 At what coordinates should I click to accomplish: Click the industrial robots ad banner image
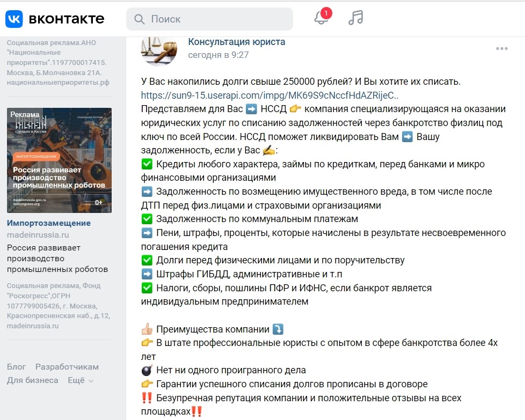[59, 160]
